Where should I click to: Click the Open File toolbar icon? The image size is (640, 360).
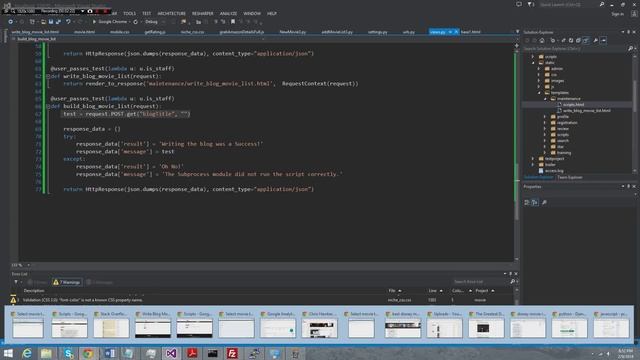tap(43, 22)
